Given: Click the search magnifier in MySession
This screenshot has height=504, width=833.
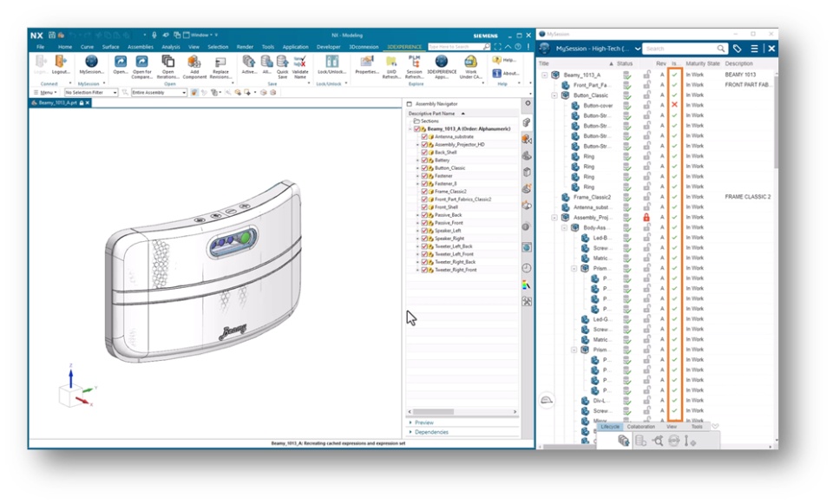Looking at the screenshot, I should pyautogui.click(x=720, y=49).
